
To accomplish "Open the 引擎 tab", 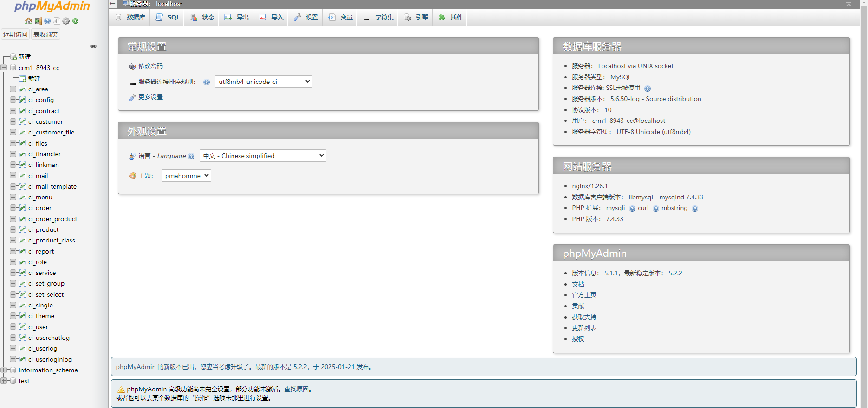I will pyautogui.click(x=416, y=17).
